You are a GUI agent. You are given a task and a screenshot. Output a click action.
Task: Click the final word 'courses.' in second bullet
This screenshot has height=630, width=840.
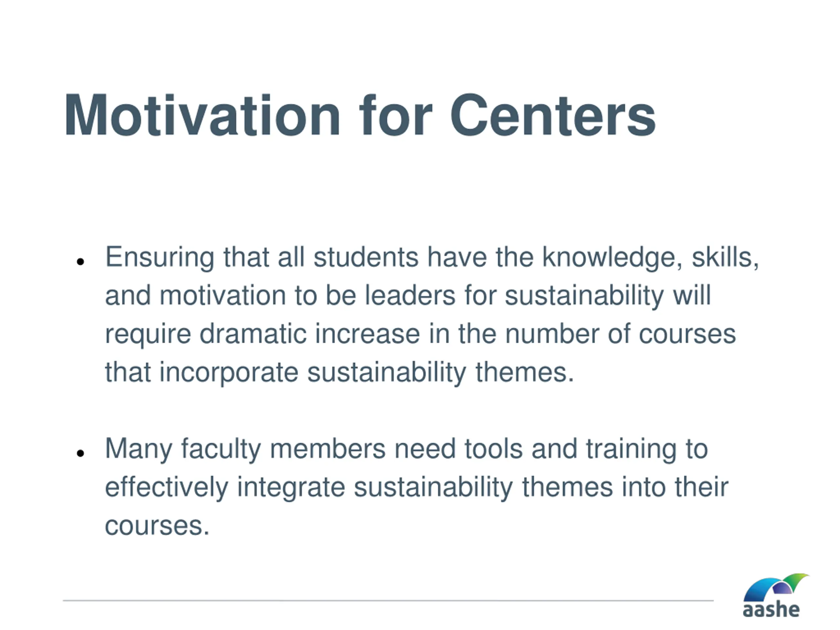pos(157,526)
